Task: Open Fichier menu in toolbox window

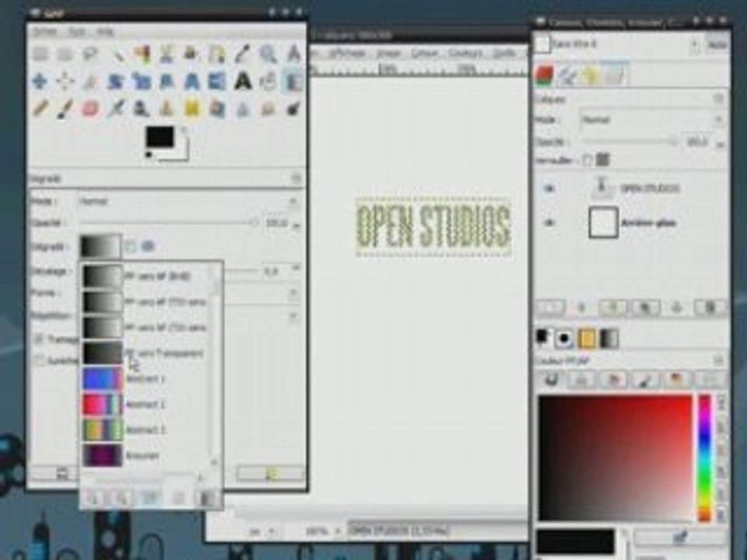Action: coord(44,32)
